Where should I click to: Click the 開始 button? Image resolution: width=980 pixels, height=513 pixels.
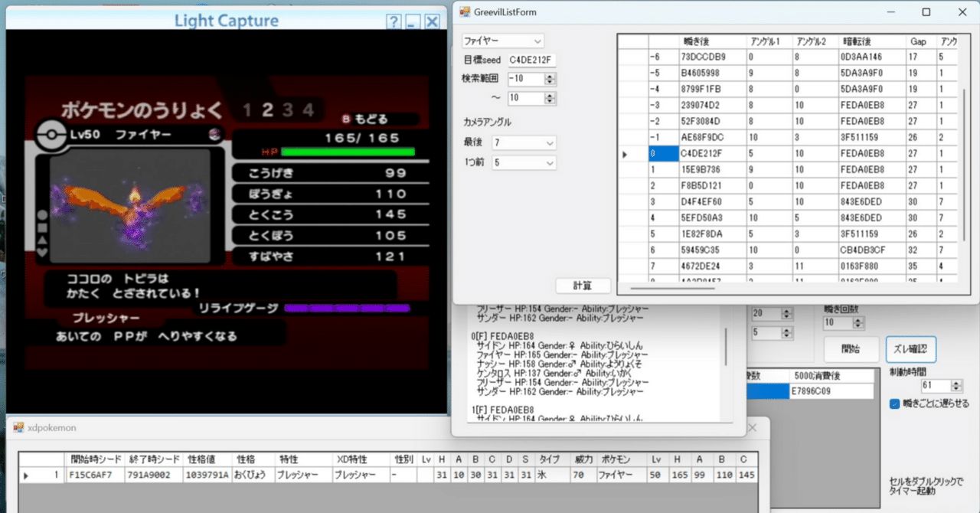(x=851, y=348)
